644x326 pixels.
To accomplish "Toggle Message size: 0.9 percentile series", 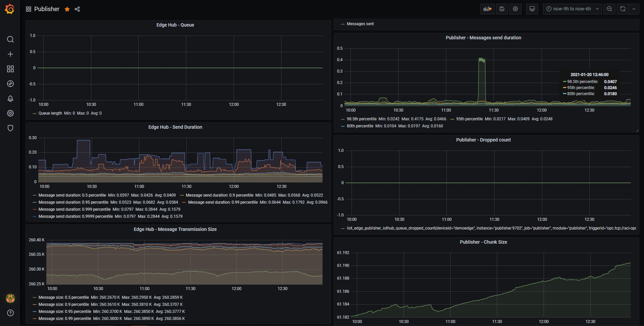I will point(63,304).
